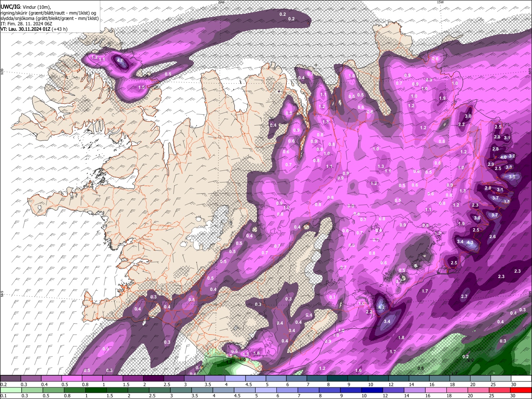This screenshot has height=399, width=532.
Task: Click the upper legend swatch between 12 and 14
Action: [x=399, y=379]
